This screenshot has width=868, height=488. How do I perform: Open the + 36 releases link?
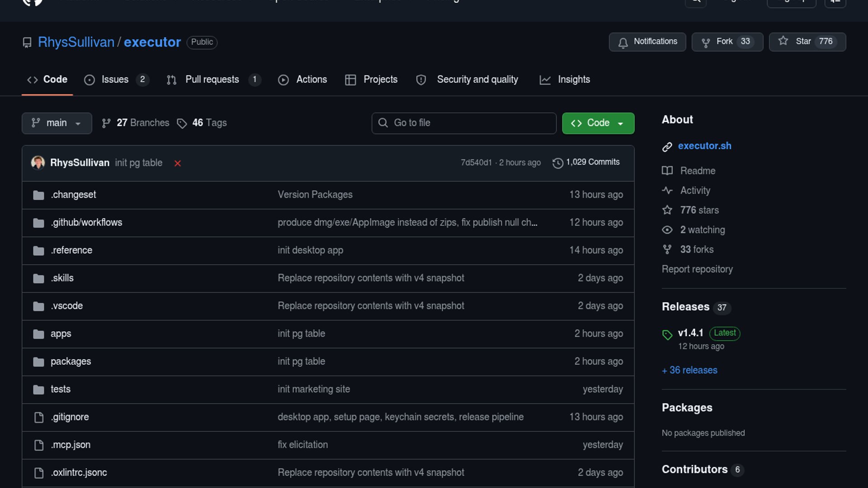[x=689, y=370]
